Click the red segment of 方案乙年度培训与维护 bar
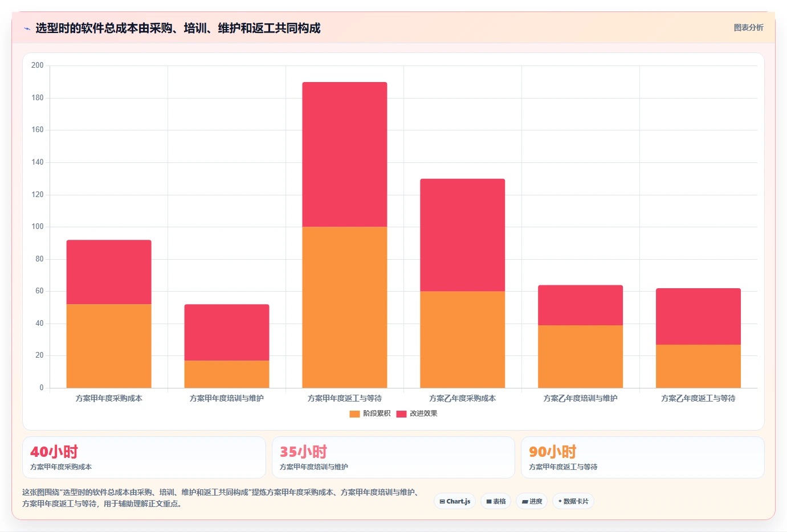 581,305
